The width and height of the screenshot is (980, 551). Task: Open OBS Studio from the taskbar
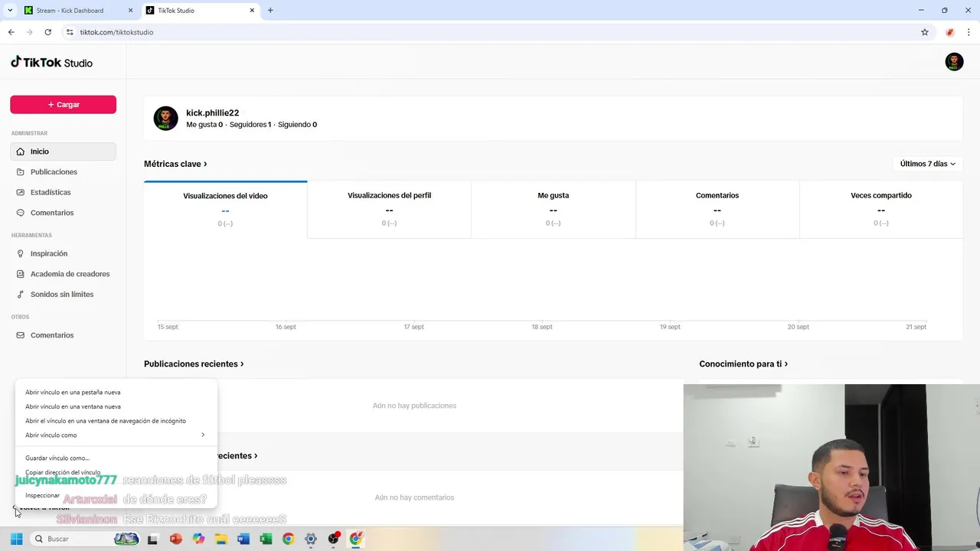(x=333, y=539)
